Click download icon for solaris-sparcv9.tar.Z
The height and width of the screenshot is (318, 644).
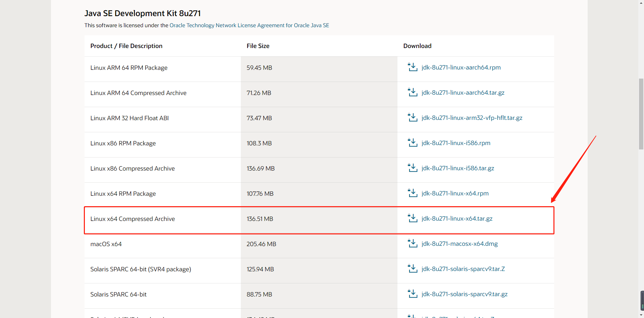413,268
